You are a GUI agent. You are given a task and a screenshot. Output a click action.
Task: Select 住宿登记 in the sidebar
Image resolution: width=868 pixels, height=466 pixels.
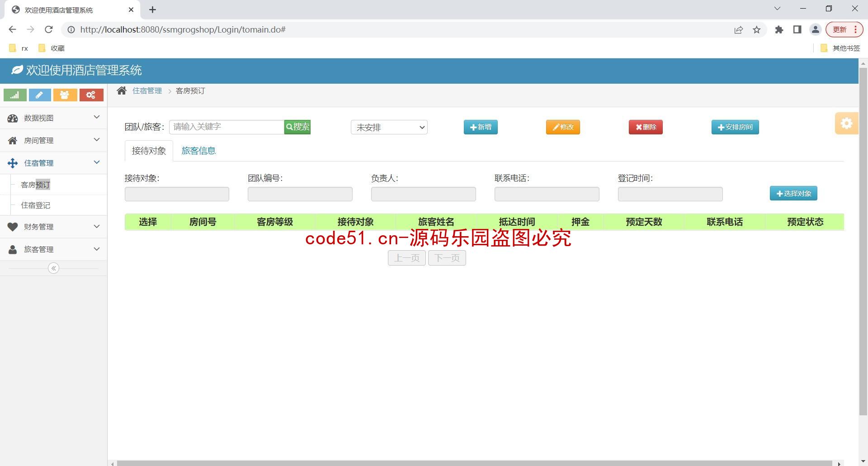(x=35, y=205)
